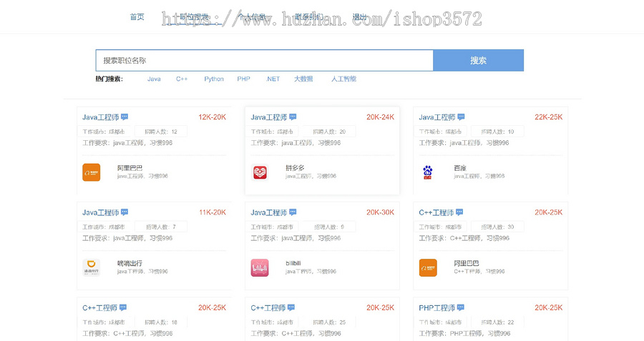This screenshot has width=644, height=341.
Task: Click the 20K-30K salary text
Action: [x=381, y=212]
